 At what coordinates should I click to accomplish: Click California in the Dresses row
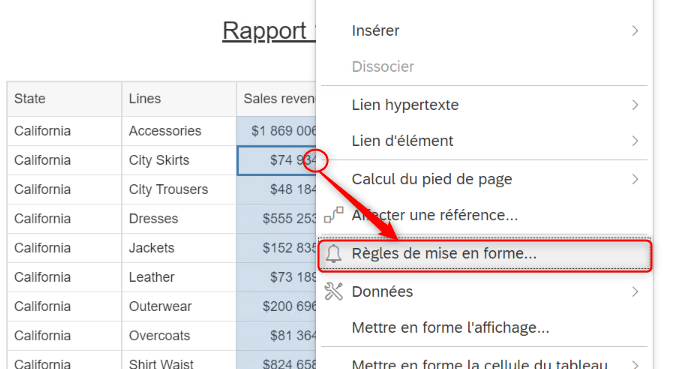[64, 219]
